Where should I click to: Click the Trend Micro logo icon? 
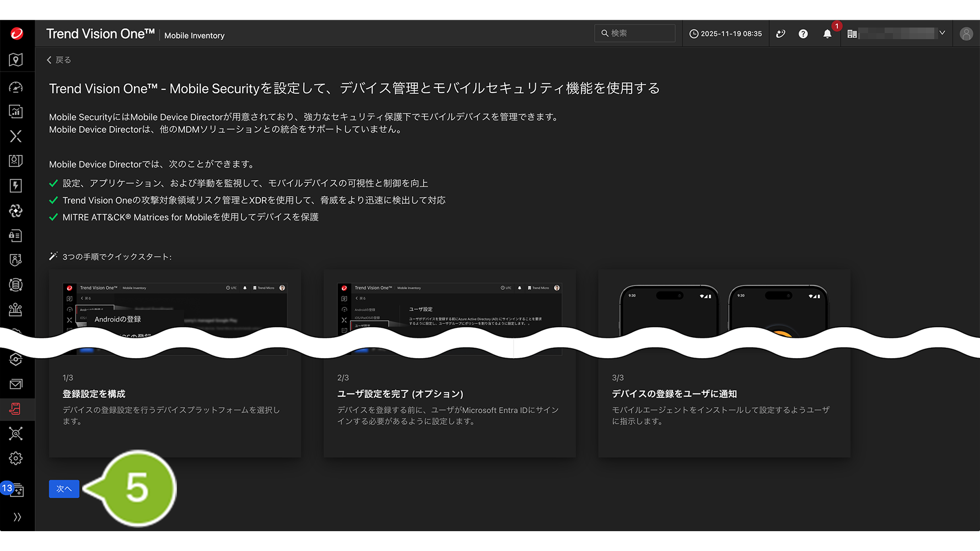pyautogui.click(x=17, y=34)
